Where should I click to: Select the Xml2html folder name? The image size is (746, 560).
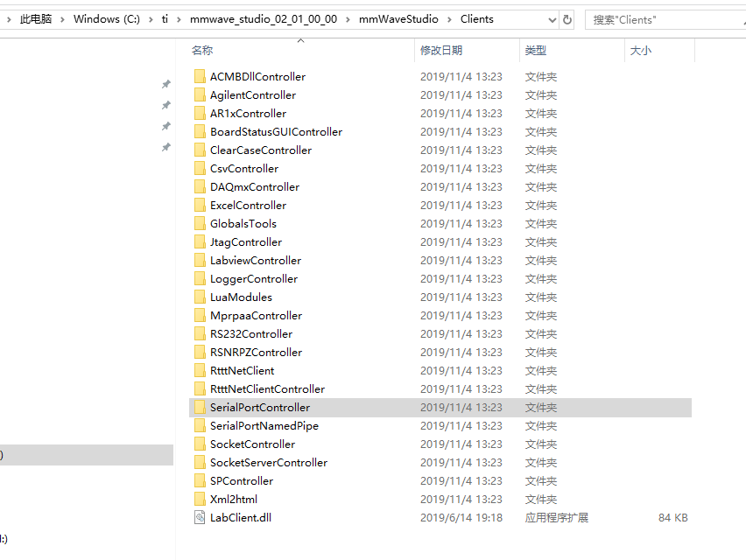pyautogui.click(x=234, y=499)
